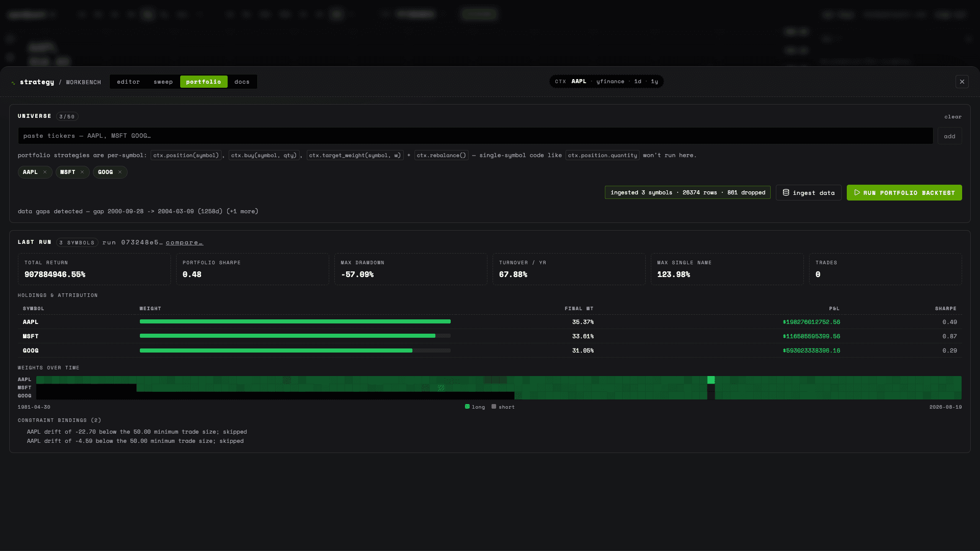Open the sweep tab

[163, 82]
